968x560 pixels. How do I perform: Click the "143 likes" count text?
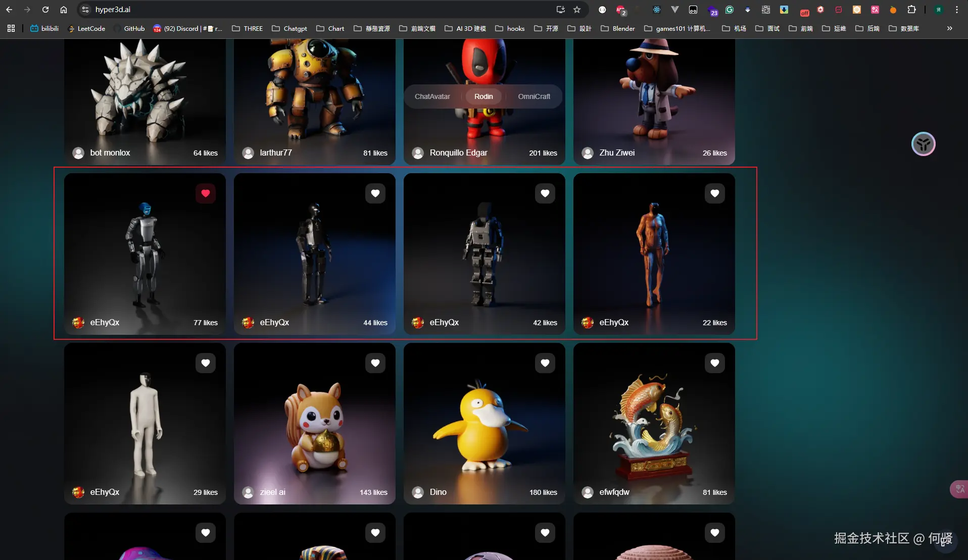point(373,492)
